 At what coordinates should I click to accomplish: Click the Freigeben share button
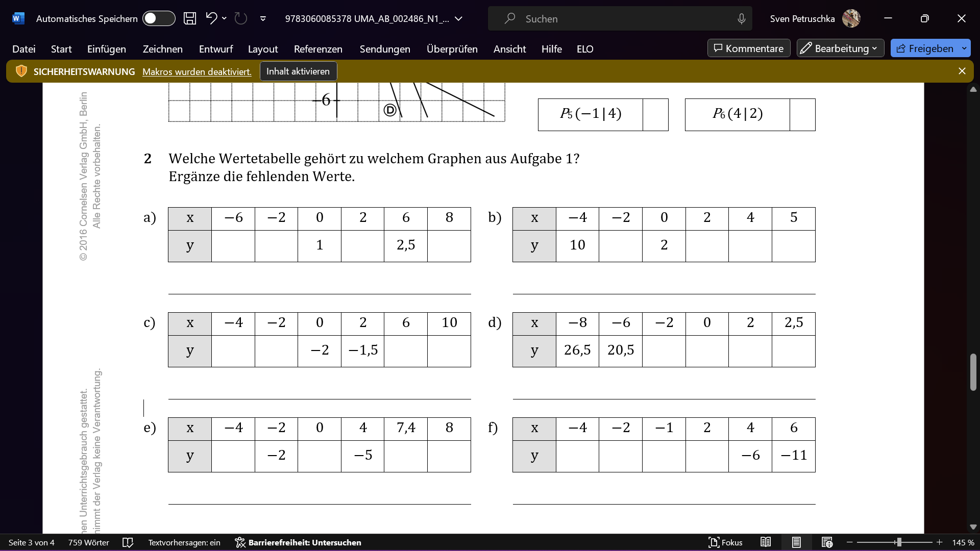pos(925,48)
